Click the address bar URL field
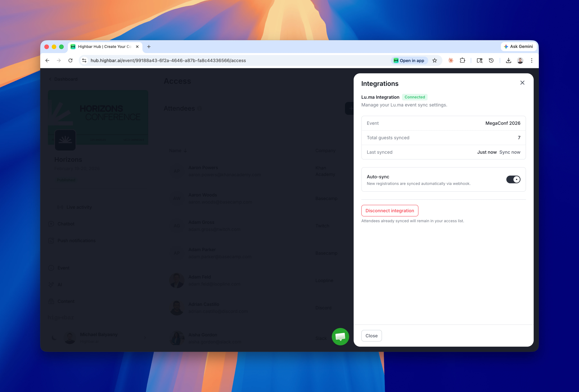The height and width of the screenshot is (392, 579). pos(224,61)
